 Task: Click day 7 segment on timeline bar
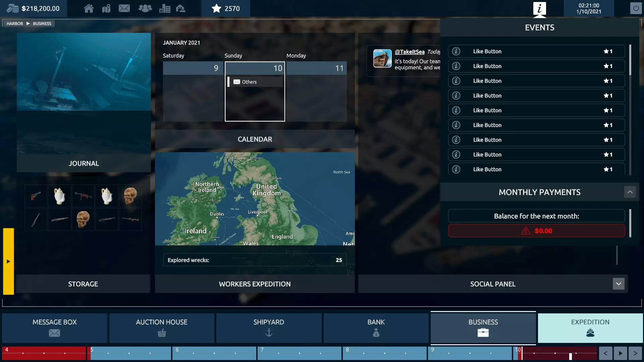(x=299, y=353)
